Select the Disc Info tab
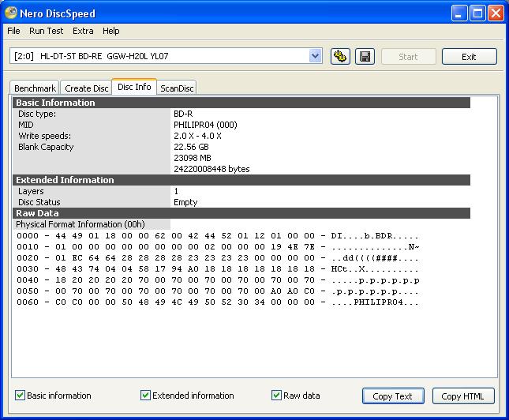This screenshot has height=420, width=509. 134,87
